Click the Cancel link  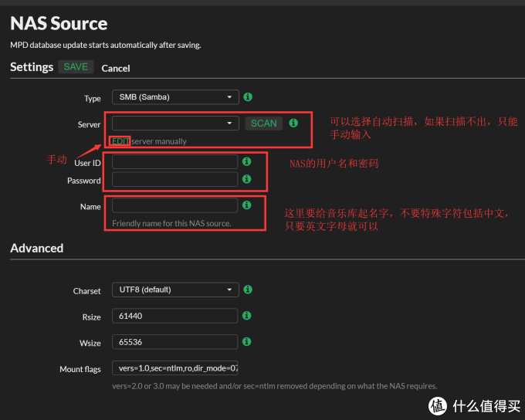[x=116, y=68]
